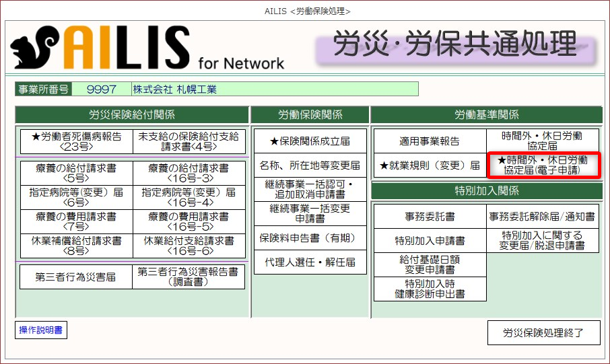Open 適用事業報告 form

click(430, 141)
